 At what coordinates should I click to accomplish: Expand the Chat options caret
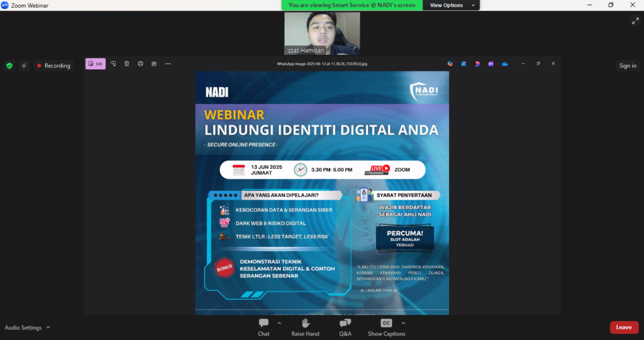(279, 324)
